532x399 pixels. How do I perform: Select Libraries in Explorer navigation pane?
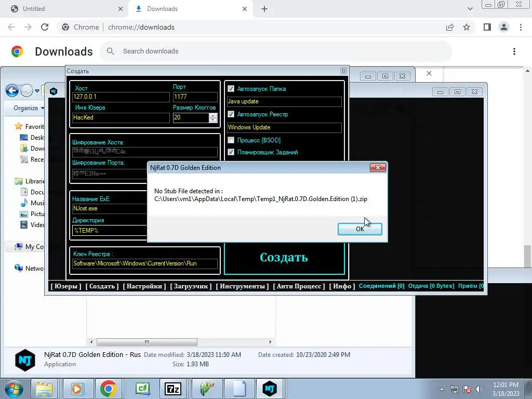click(x=30, y=181)
